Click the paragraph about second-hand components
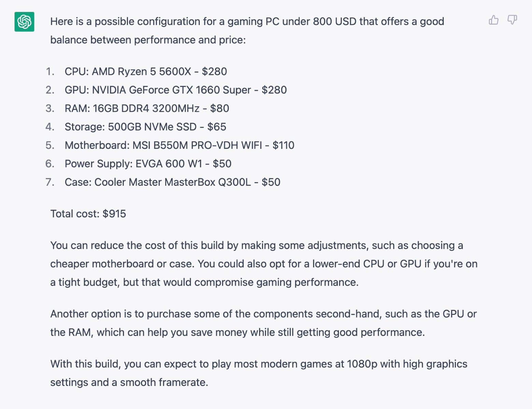This screenshot has height=409, width=532. click(x=263, y=323)
